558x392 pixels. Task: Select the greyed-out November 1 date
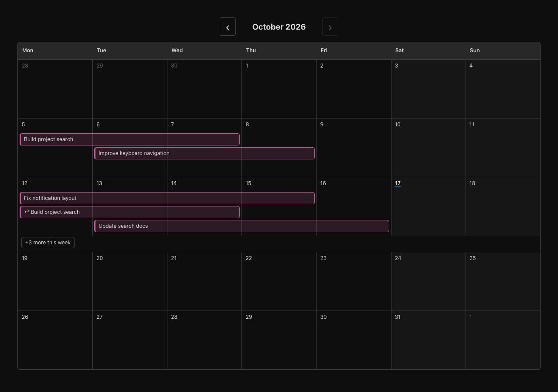[471, 317]
